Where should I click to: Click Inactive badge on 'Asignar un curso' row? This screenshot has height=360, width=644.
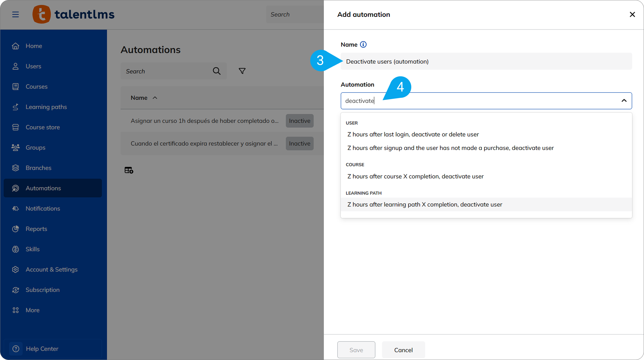pos(300,121)
